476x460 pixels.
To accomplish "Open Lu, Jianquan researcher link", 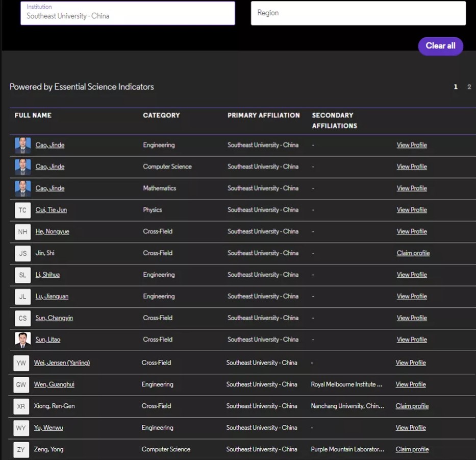I will tap(52, 297).
